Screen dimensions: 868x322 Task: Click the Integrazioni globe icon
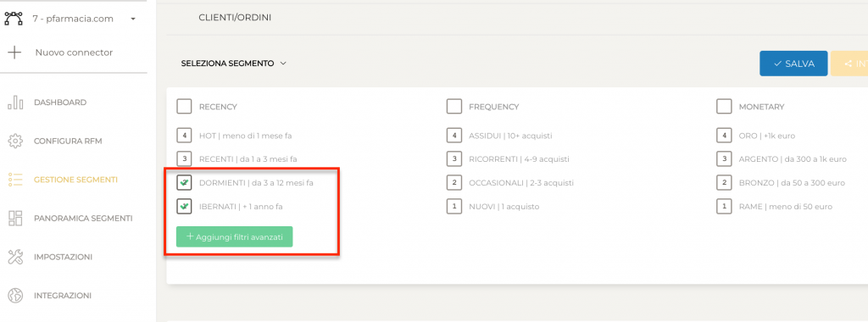click(x=15, y=296)
